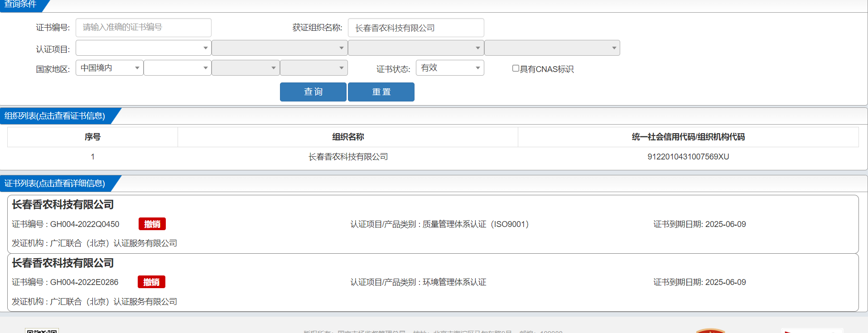Click the 证书编号 input field
This screenshot has height=333, width=868.
tap(143, 28)
